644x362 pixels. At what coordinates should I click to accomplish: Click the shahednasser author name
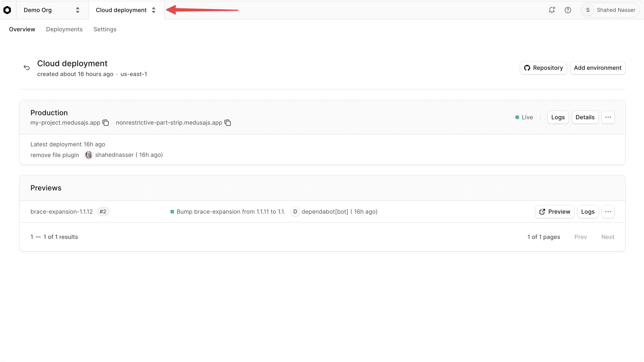point(114,155)
